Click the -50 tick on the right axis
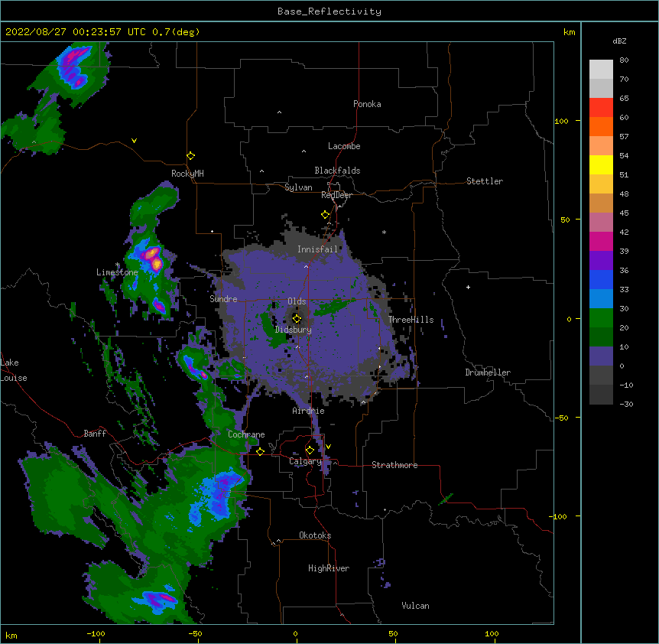This screenshot has width=659, height=644. pyautogui.click(x=561, y=418)
